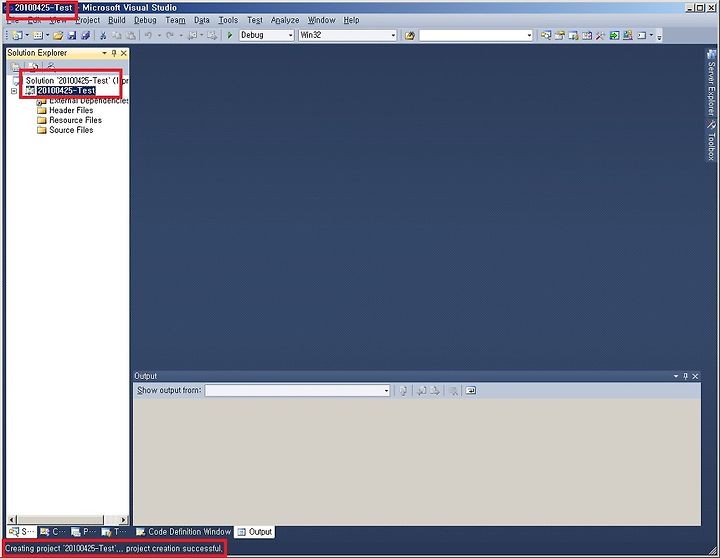
Task: Open the Find combo box dropdown
Action: [x=529, y=35]
